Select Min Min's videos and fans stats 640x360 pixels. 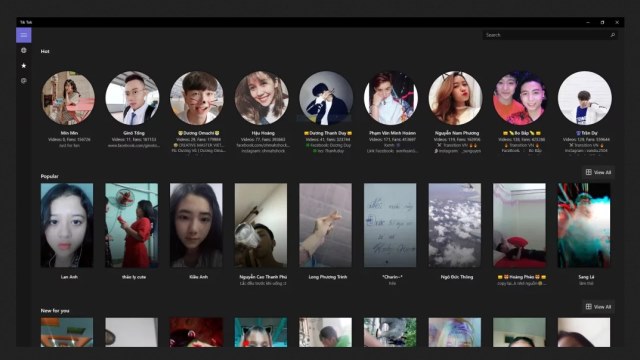pyautogui.click(x=69, y=139)
